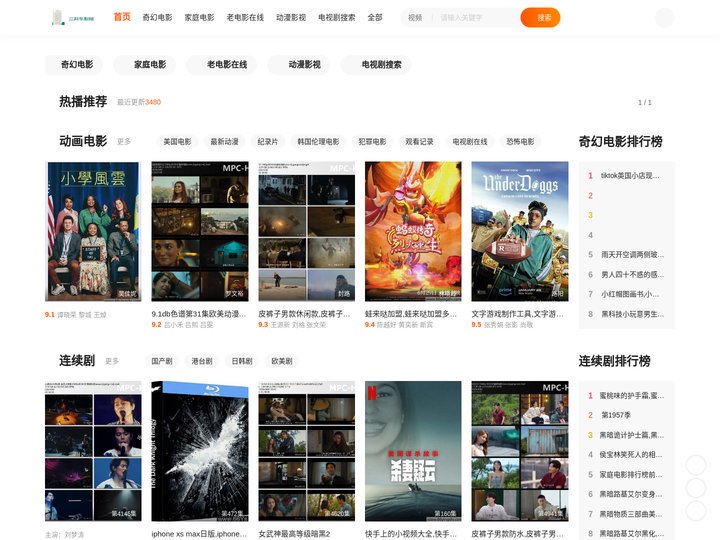This screenshot has height=540, width=720.
Task: Click 更多 next to 连续剧
Action: pyautogui.click(x=112, y=361)
